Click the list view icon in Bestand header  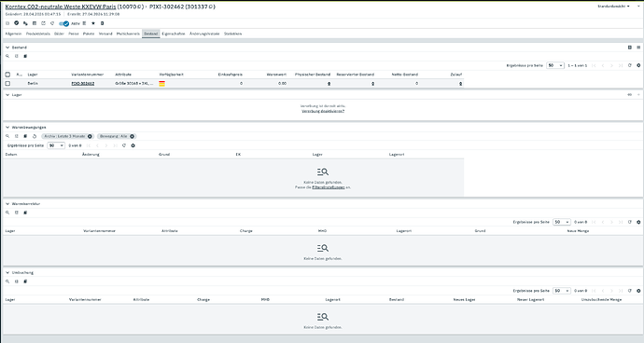pos(638,48)
